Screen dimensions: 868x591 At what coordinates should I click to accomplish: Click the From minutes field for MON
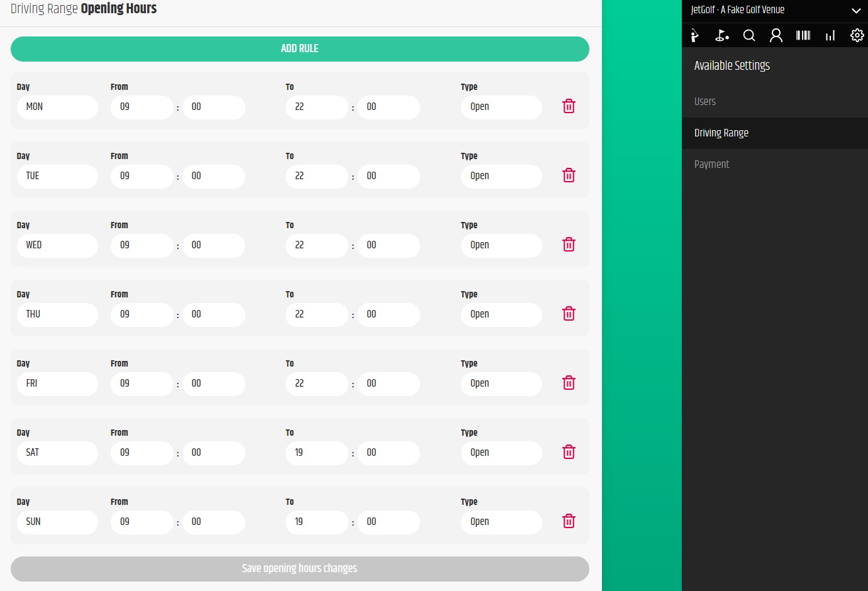[x=214, y=107]
